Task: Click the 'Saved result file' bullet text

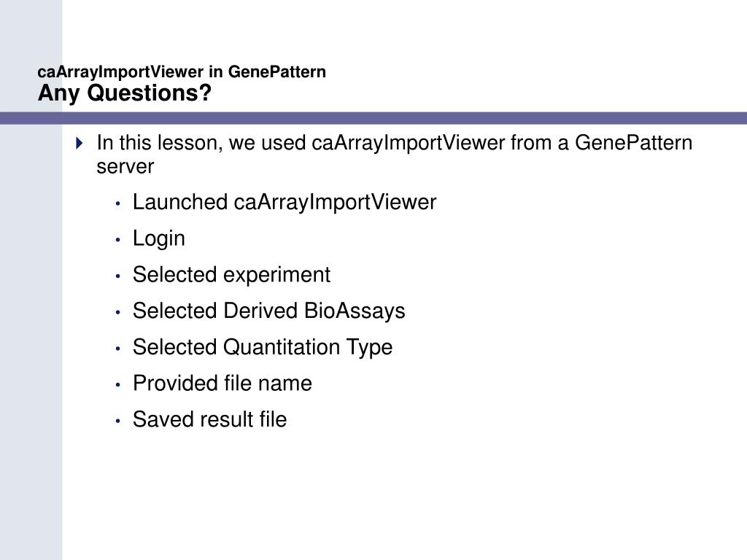Action: 209,419
